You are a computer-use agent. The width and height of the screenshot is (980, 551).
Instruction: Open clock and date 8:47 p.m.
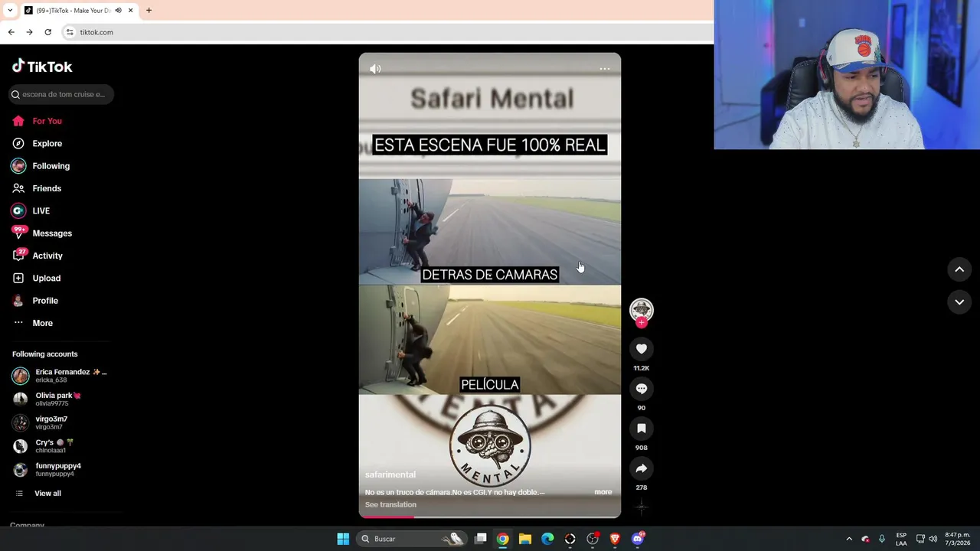point(957,539)
